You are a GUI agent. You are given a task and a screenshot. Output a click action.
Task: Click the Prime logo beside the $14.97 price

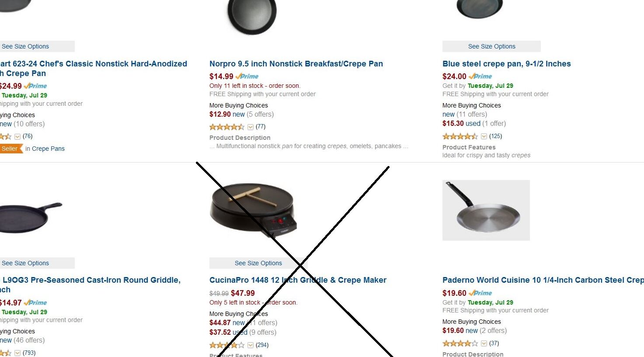point(35,303)
